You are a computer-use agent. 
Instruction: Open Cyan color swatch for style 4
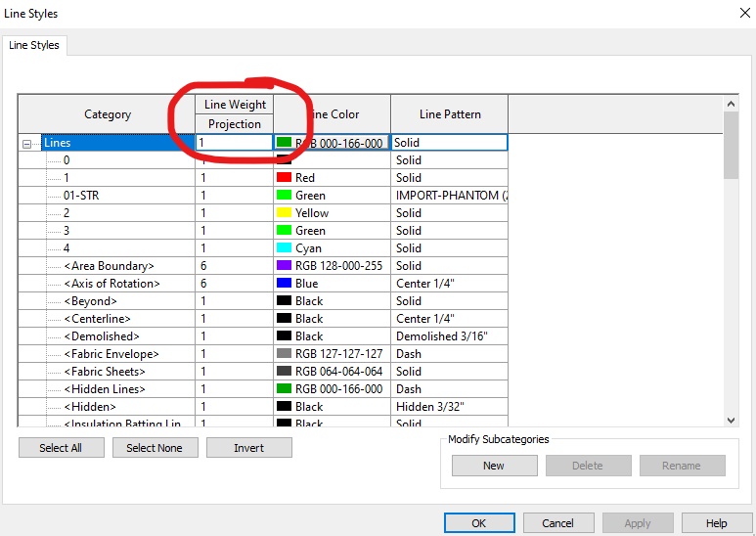pyautogui.click(x=284, y=247)
